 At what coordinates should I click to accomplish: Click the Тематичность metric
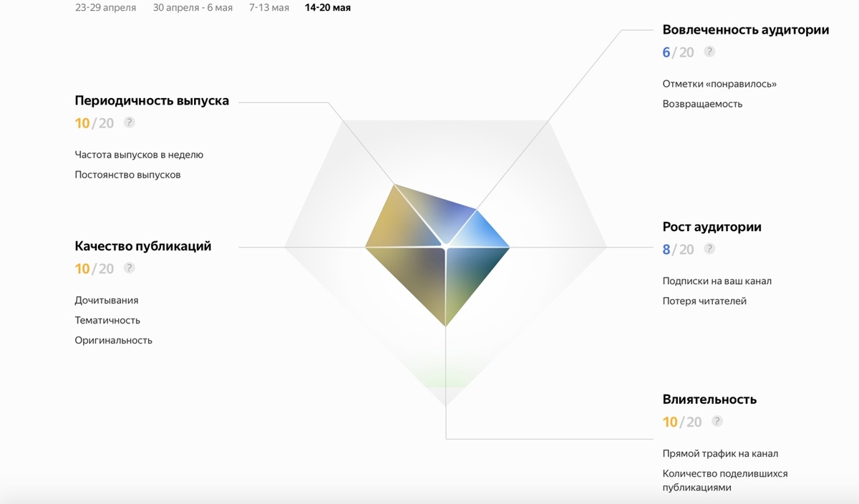tap(107, 320)
